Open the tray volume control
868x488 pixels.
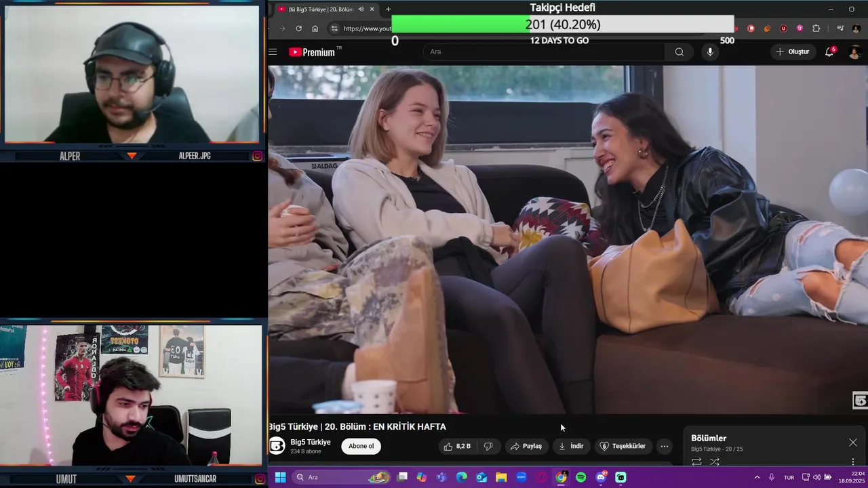tap(816, 477)
